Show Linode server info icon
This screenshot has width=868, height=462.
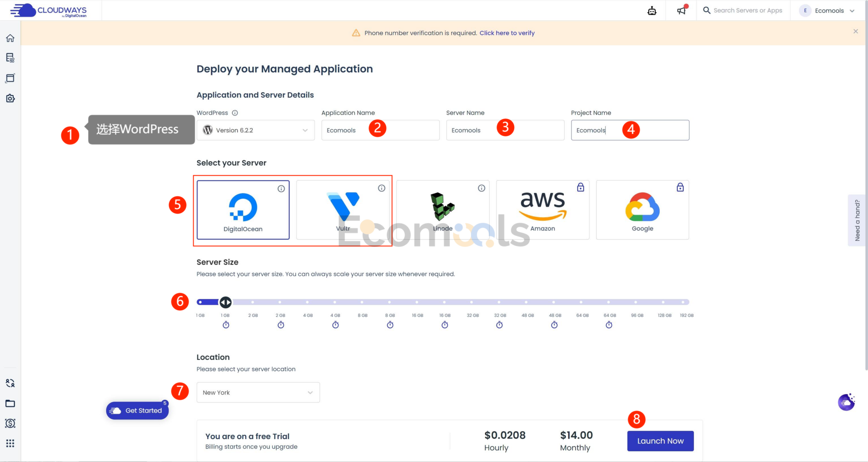[x=481, y=188]
